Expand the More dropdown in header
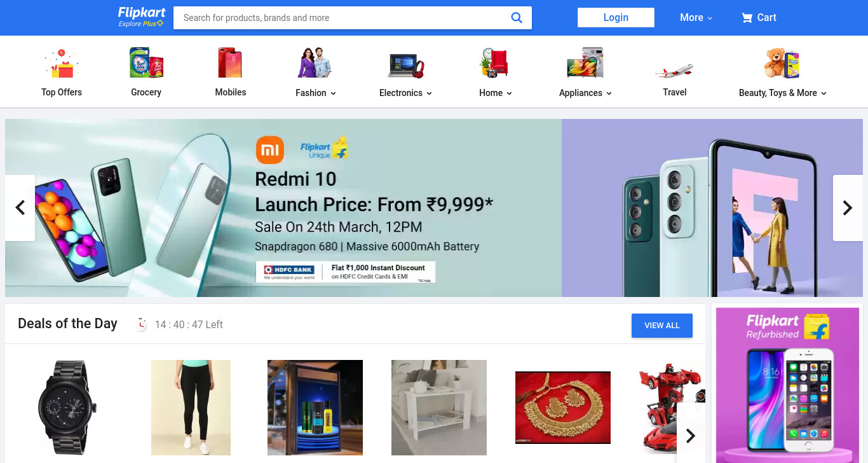868x463 pixels. coord(696,18)
